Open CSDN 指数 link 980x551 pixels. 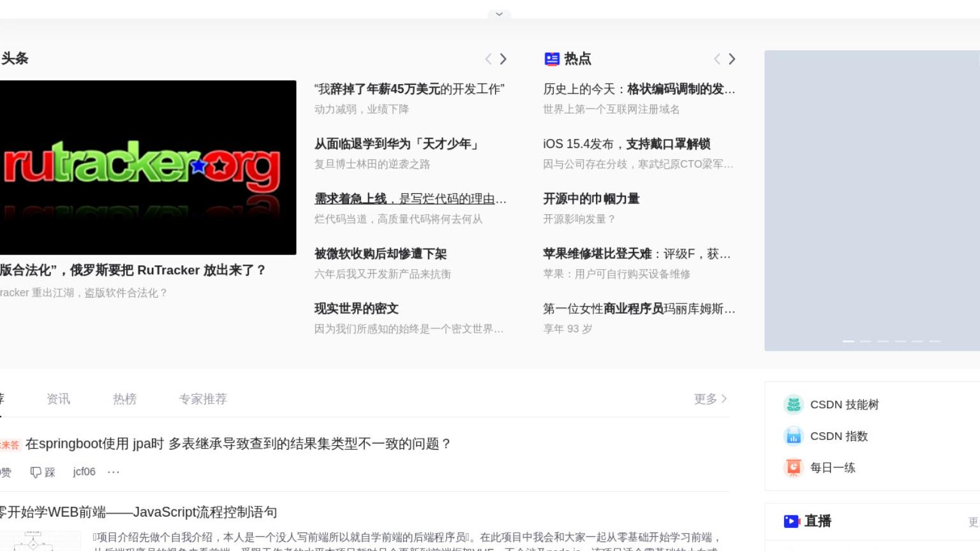839,436
